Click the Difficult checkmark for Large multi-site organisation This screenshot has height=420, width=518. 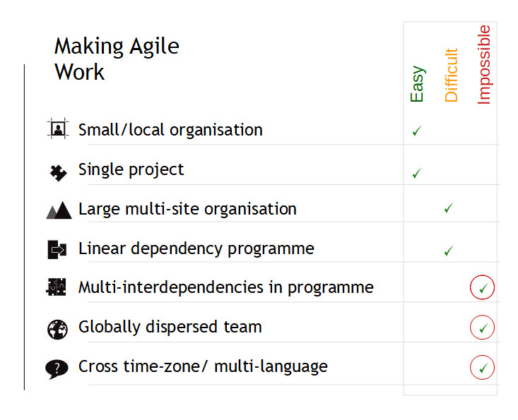449,208
